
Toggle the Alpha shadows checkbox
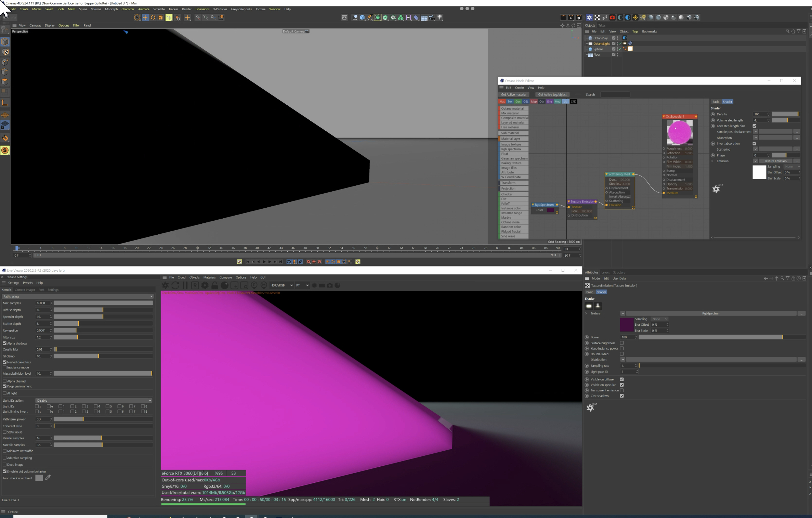click(5, 343)
